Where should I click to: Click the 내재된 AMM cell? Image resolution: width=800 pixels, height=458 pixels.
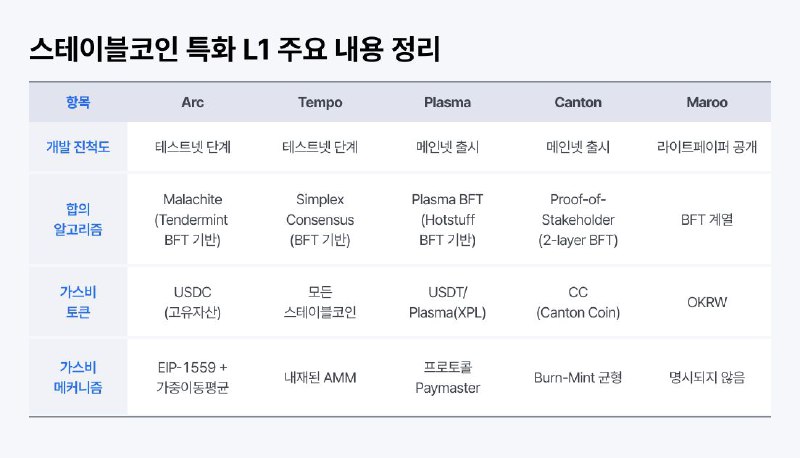(321, 378)
